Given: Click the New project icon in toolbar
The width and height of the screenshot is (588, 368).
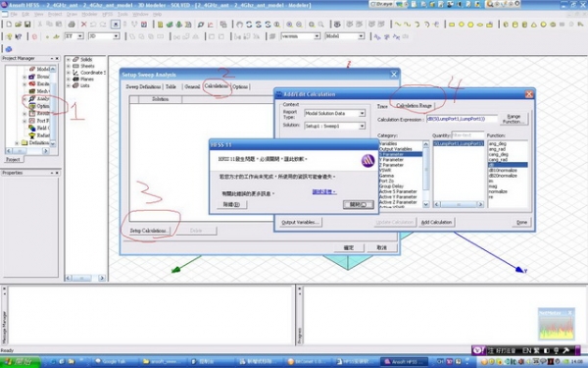Looking at the screenshot, I should (x=9, y=25).
